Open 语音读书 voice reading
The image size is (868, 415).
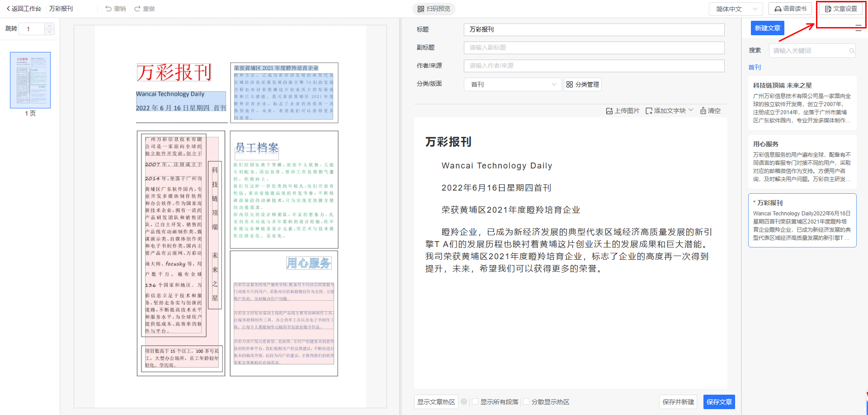(790, 9)
